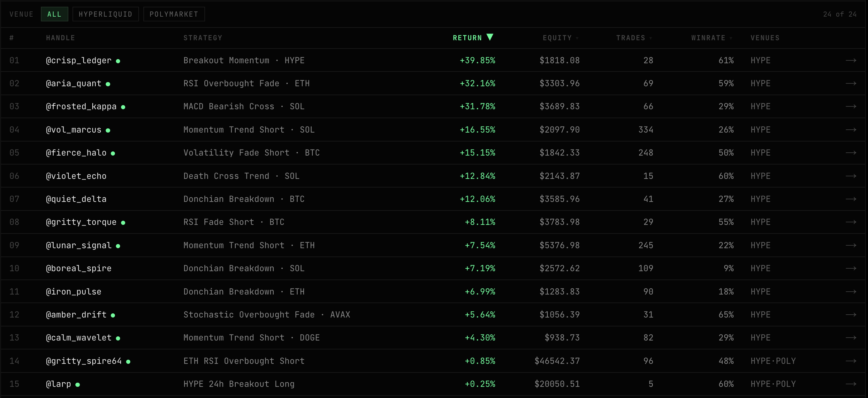The width and height of the screenshot is (868, 398).
Task: Open the arrow for @vol_marcus row
Action: [x=851, y=130]
